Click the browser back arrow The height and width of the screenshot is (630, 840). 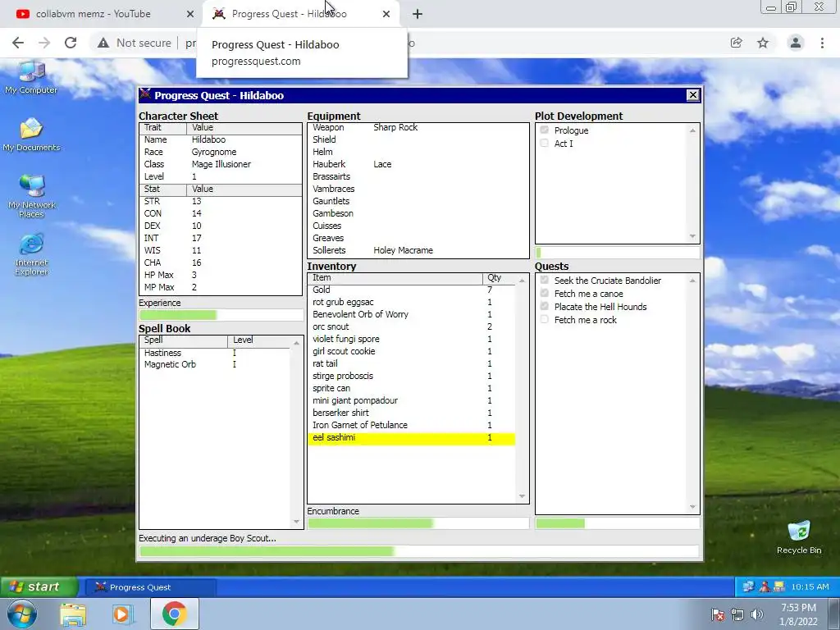point(18,43)
